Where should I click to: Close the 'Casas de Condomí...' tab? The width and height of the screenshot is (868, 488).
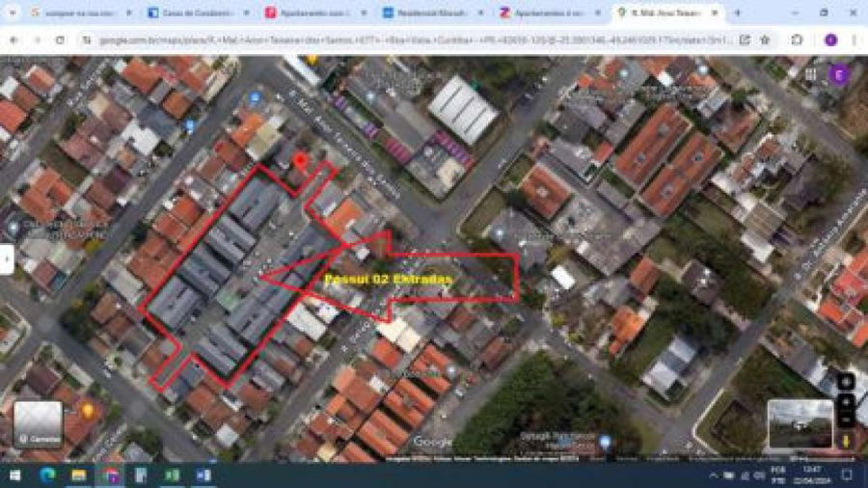[x=246, y=13]
